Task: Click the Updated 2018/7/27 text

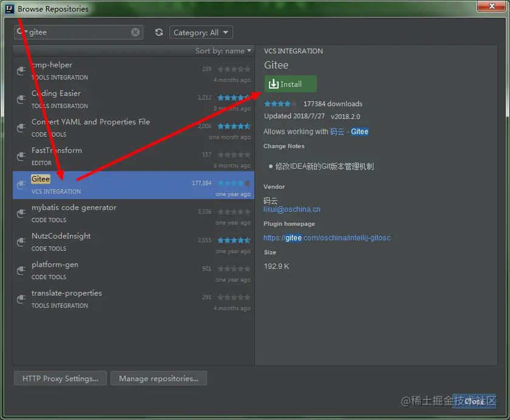Action: click(x=294, y=116)
